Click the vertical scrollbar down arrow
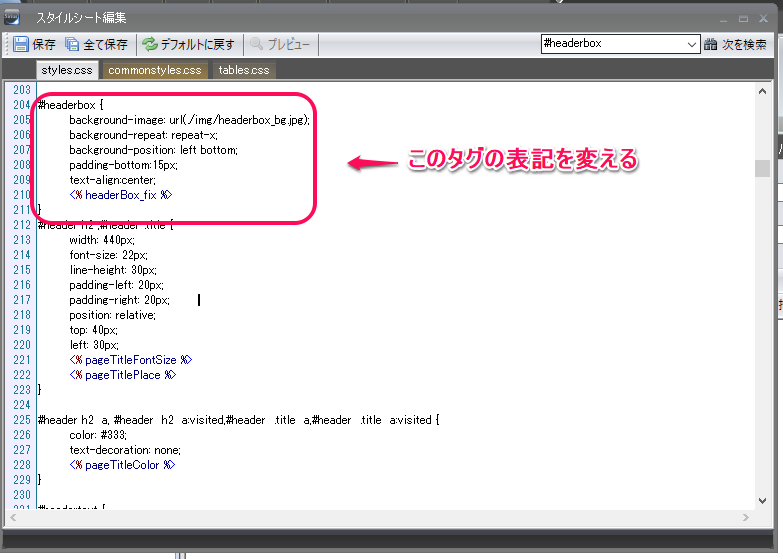The height and width of the screenshot is (559, 783). tap(762, 500)
